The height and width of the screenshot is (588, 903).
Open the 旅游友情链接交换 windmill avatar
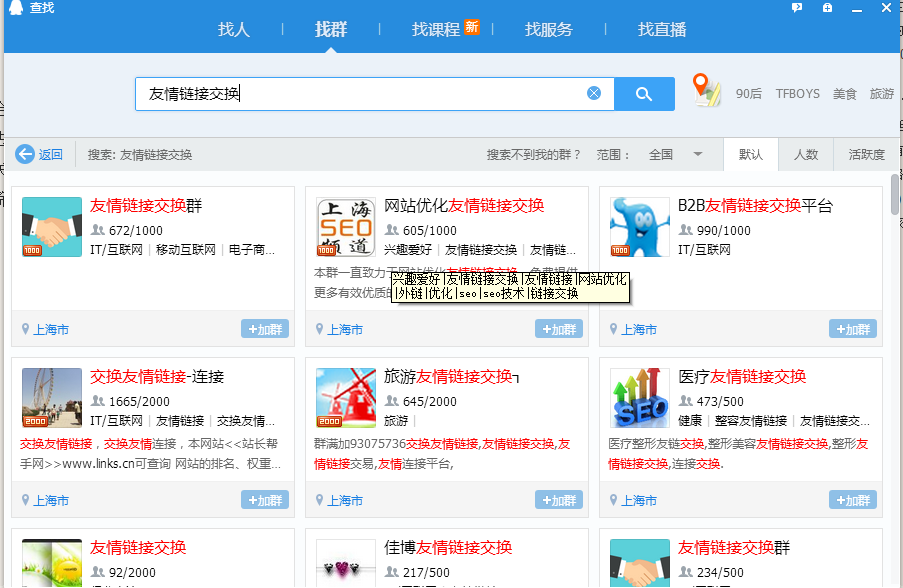tap(345, 398)
